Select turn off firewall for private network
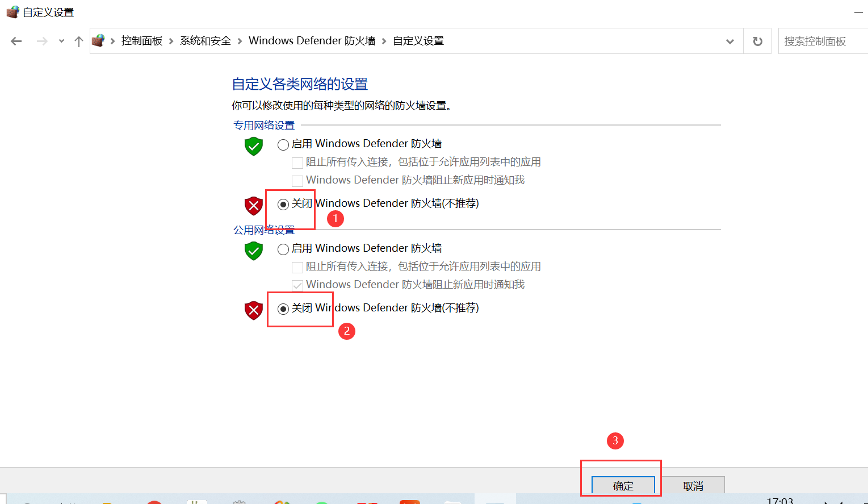 click(x=283, y=204)
